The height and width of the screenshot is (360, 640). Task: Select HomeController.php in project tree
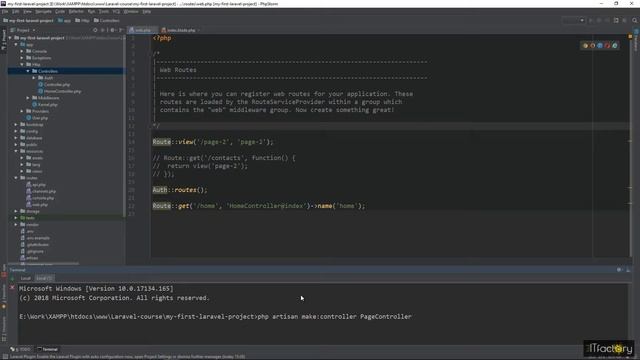pyautogui.click(x=60, y=91)
